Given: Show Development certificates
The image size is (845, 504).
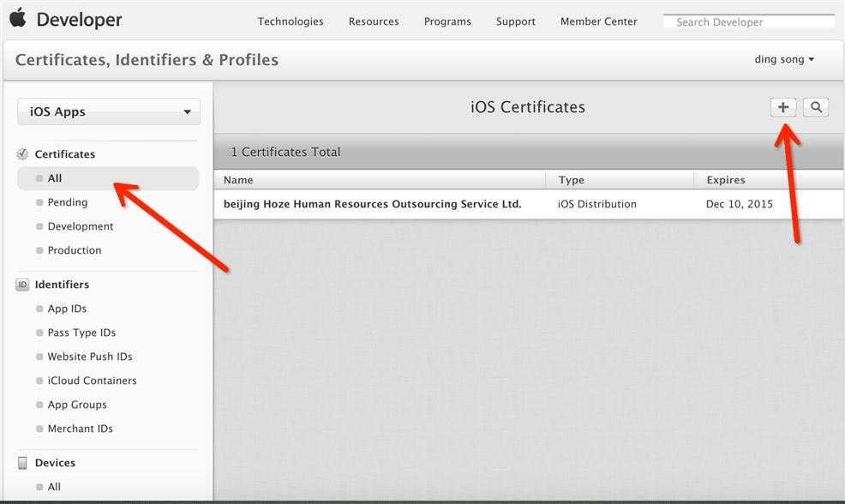Looking at the screenshot, I should [x=81, y=226].
